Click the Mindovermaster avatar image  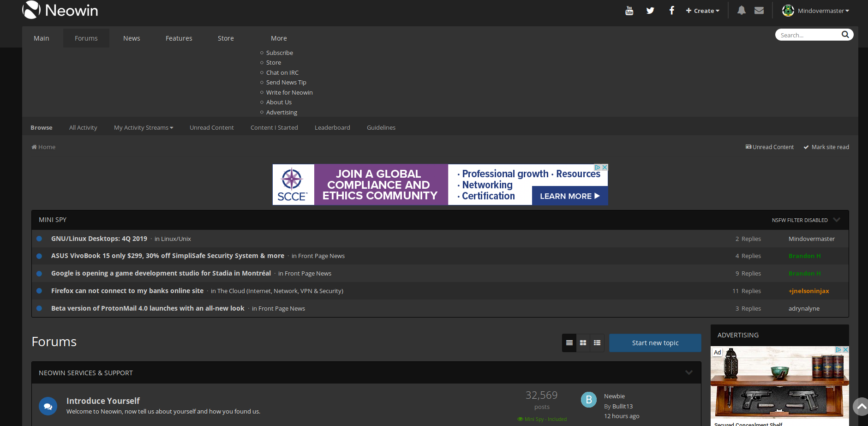click(788, 10)
